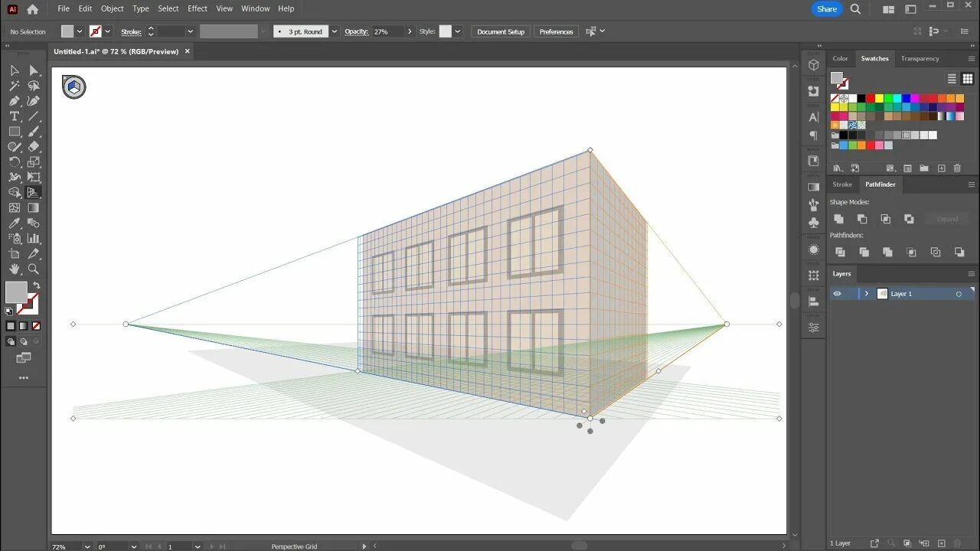Create a new swatch
980x551 pixels.
pyautogui.click(x=942, y=168)
